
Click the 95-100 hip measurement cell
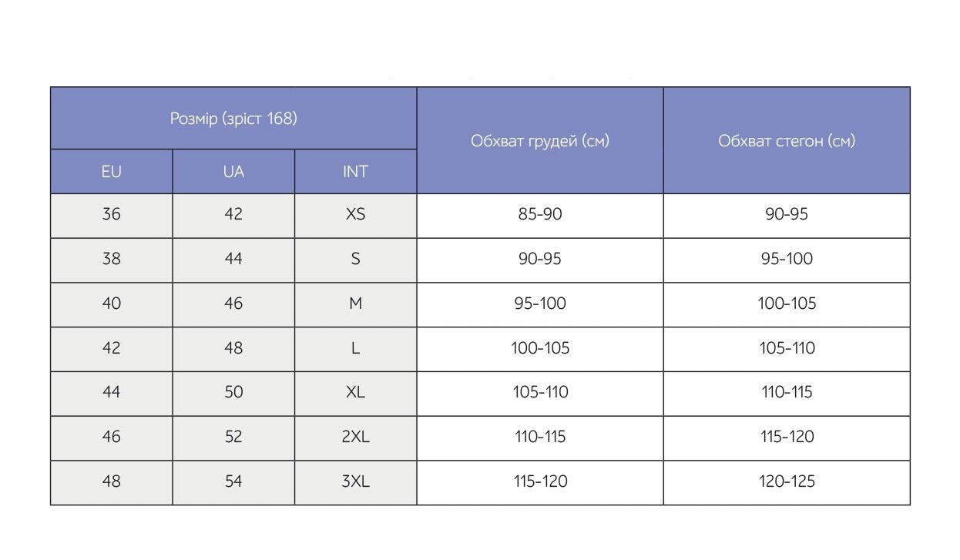pyautogui.click(x=787, y=260)
